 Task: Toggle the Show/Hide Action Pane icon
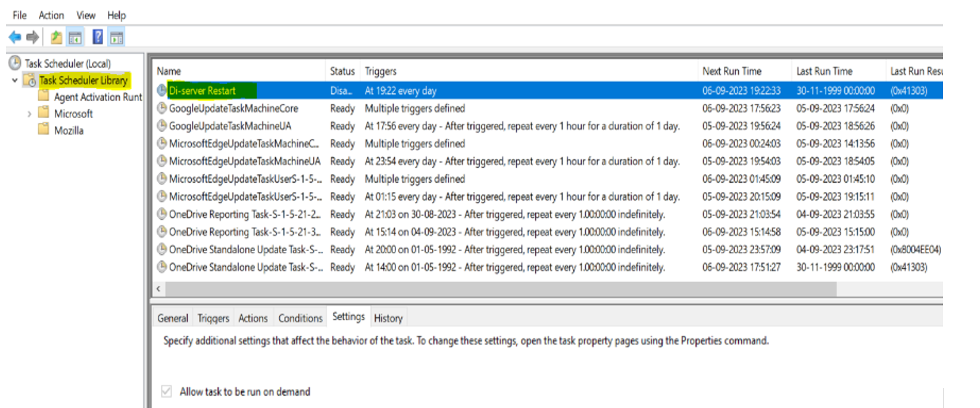pos(117,38)
